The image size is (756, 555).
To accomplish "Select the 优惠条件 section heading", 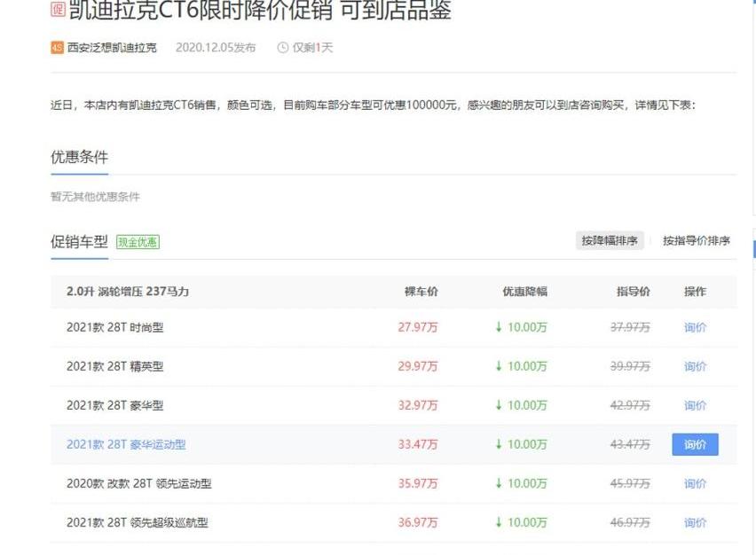I will (79, 157).
